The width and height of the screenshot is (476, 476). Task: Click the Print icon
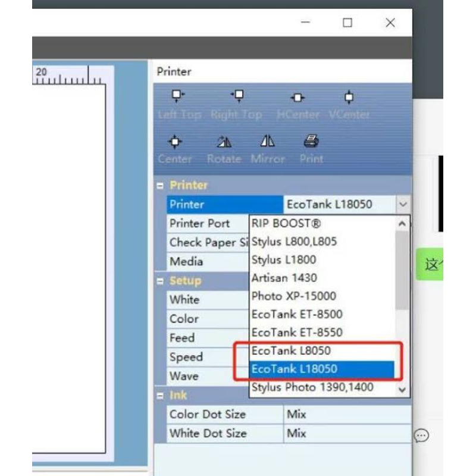click(x=311, y=141)
